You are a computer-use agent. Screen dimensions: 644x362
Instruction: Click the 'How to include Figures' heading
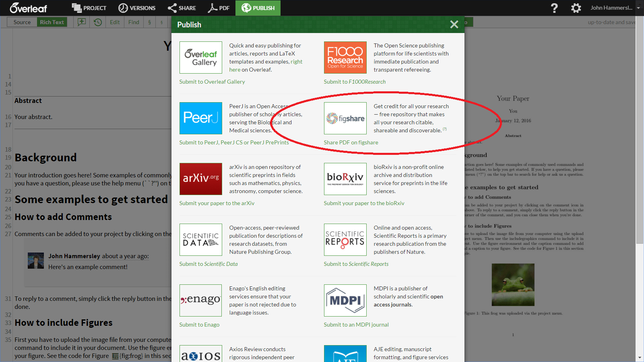(x=64, y=323)
